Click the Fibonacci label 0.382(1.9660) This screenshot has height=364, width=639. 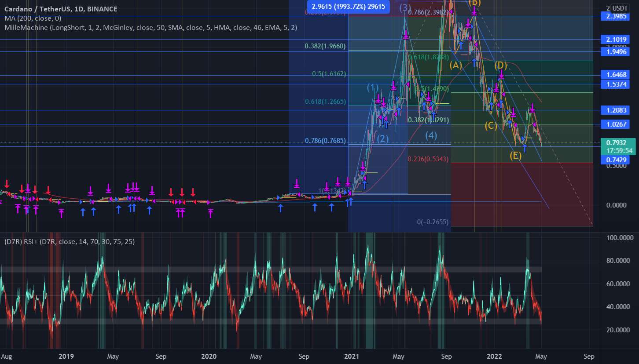(x=325, y=46)
